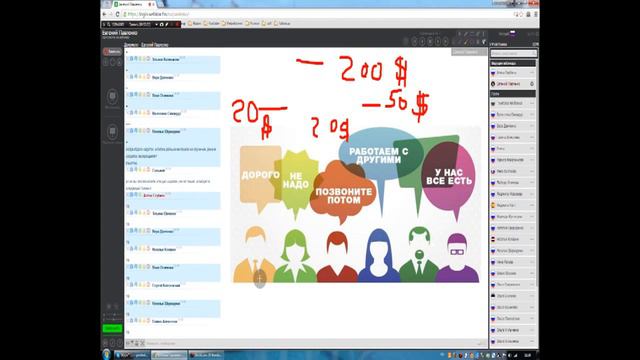Toggle the switch in top-right webinar header

[512, 33]
